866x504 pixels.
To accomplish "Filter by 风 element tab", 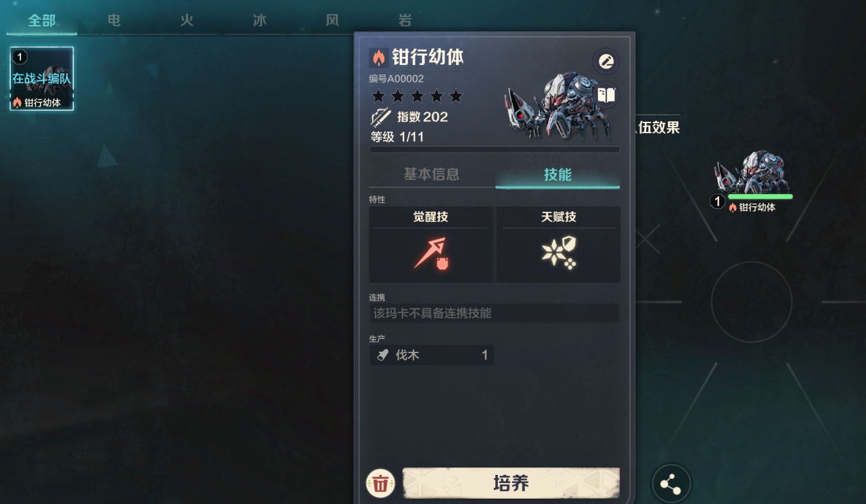I will 332,20.
